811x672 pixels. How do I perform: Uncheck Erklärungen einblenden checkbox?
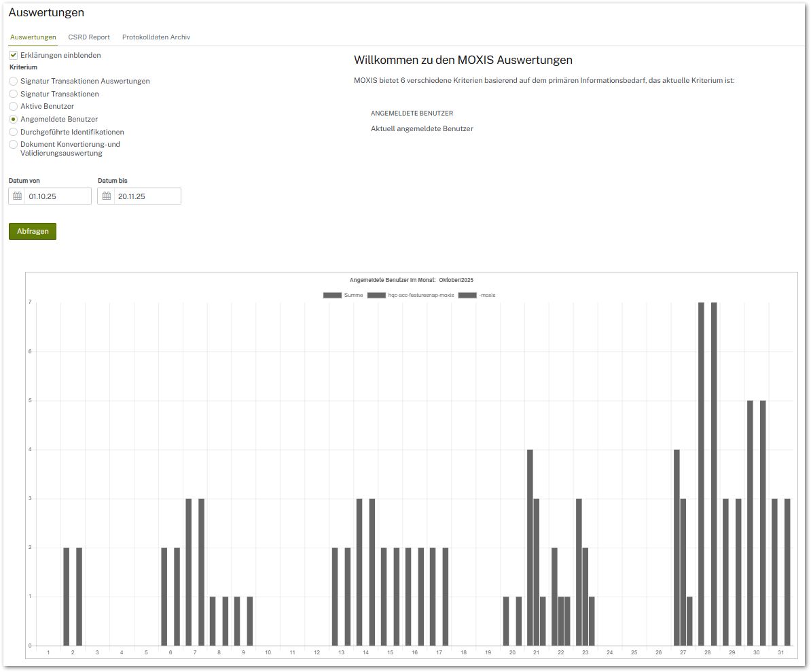pyautogui.click(x=14, y=55)
